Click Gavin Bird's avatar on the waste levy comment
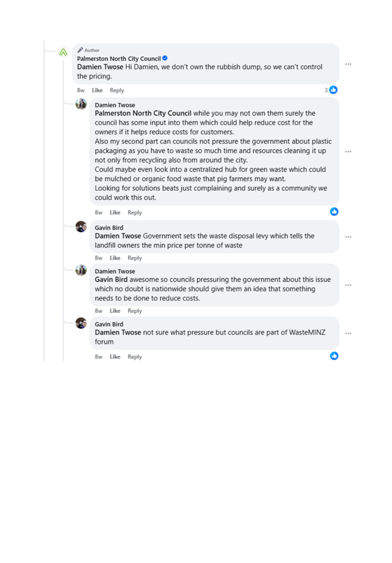 tap(81, 227)
